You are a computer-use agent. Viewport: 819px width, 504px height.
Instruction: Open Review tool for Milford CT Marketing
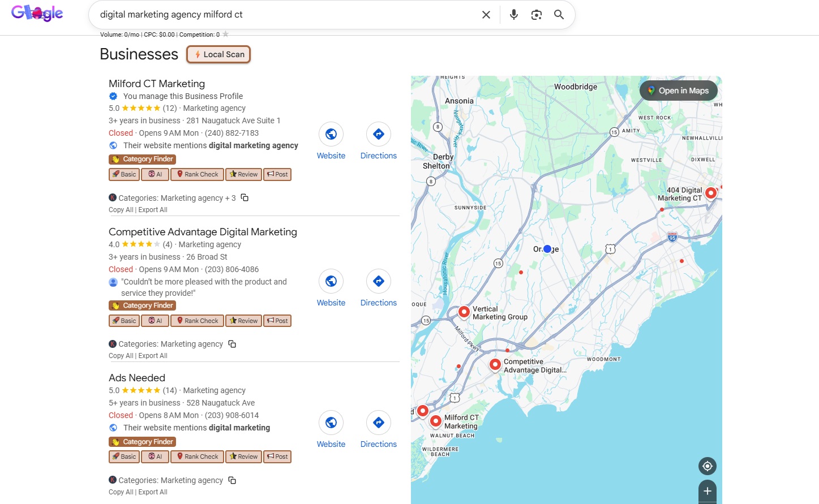click(243, 174)
